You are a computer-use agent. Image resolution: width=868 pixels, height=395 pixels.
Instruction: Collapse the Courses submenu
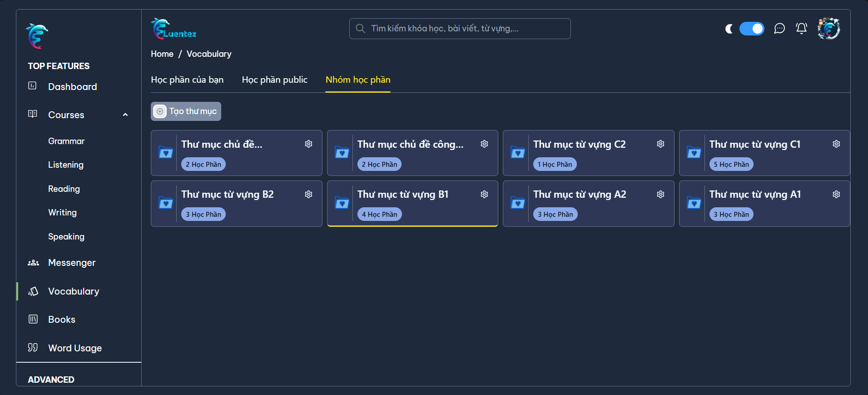point(125,115)
